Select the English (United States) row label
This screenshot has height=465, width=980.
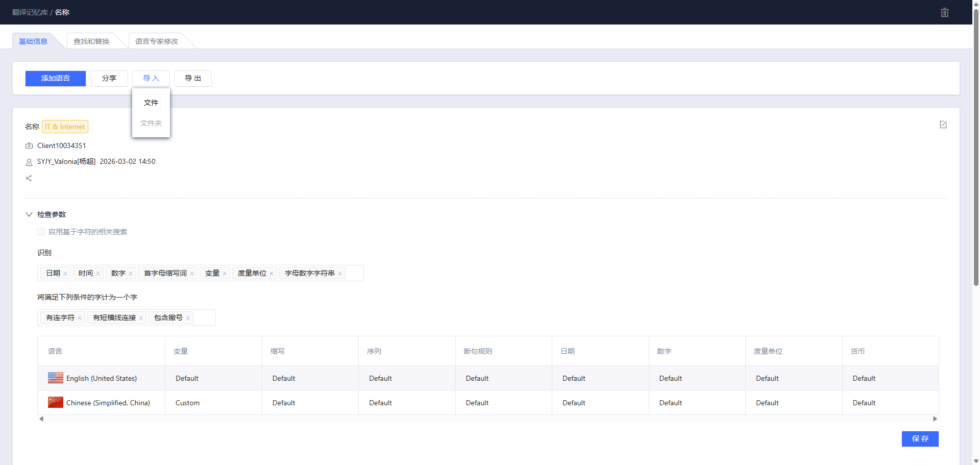(102, 378)
